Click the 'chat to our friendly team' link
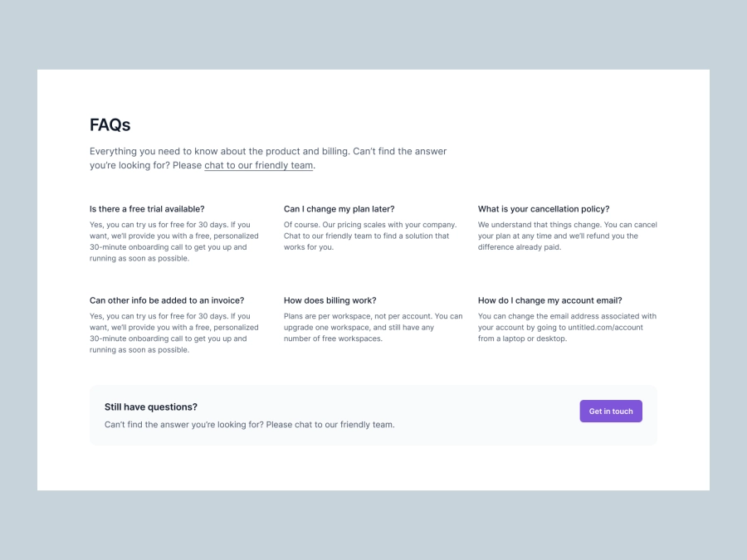The width and height of the screenshot is (747, 560). point(258,165)
